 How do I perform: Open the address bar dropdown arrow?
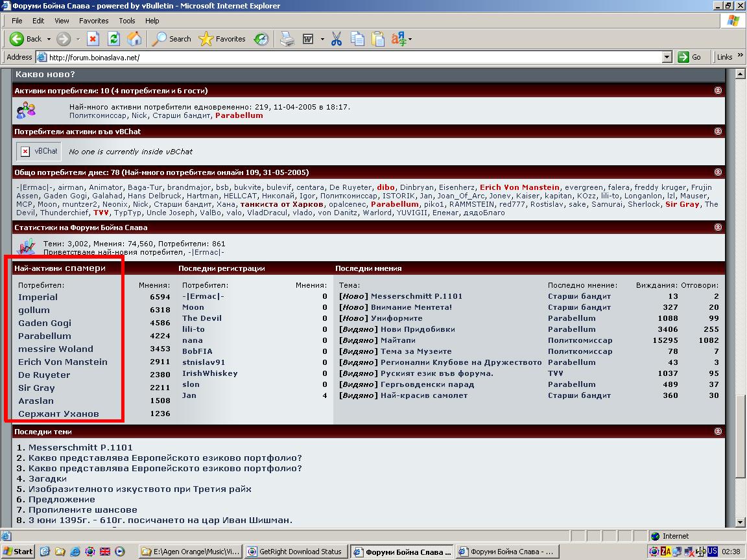coord(667,57)
